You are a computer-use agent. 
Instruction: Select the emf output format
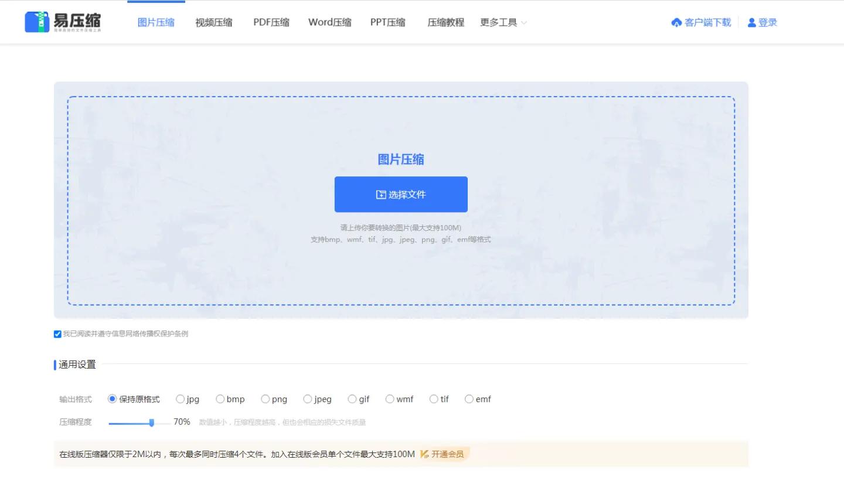pyautogui.click(x=469, y=399)
